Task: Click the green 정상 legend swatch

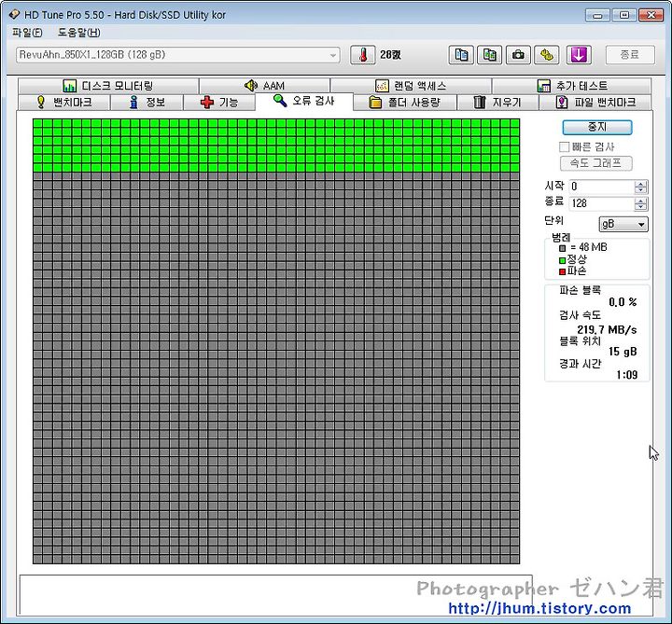Action: [562, 260]
